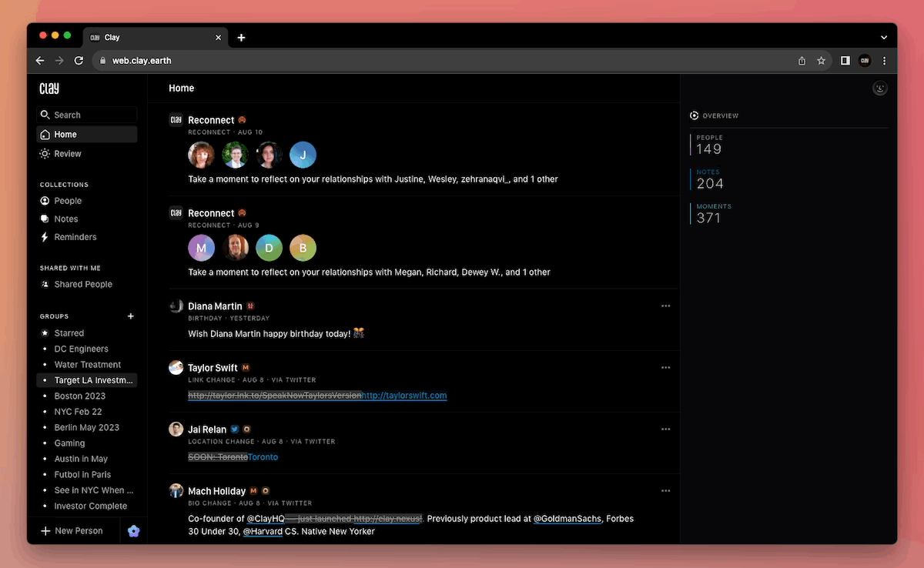Screen dimensions: 924x568
Task: Reload the page in the browser
Action: tap(79, 60)
